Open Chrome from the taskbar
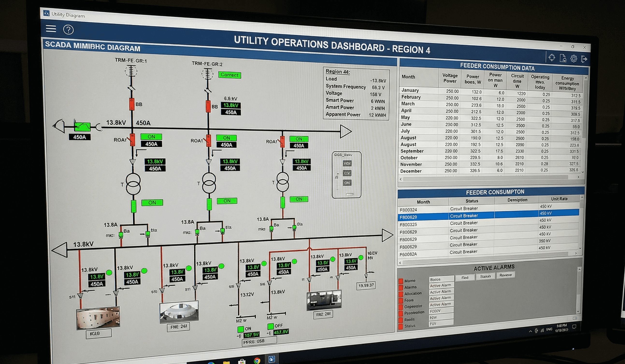Viewport: 625px width, 364px height. pos(257,360)
